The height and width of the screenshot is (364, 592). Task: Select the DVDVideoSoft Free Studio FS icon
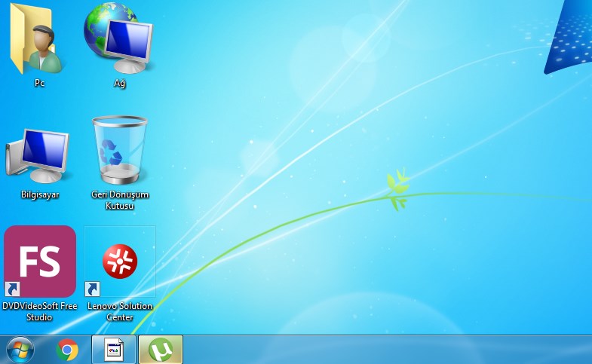pyautogui.click(x=40, y=261)
